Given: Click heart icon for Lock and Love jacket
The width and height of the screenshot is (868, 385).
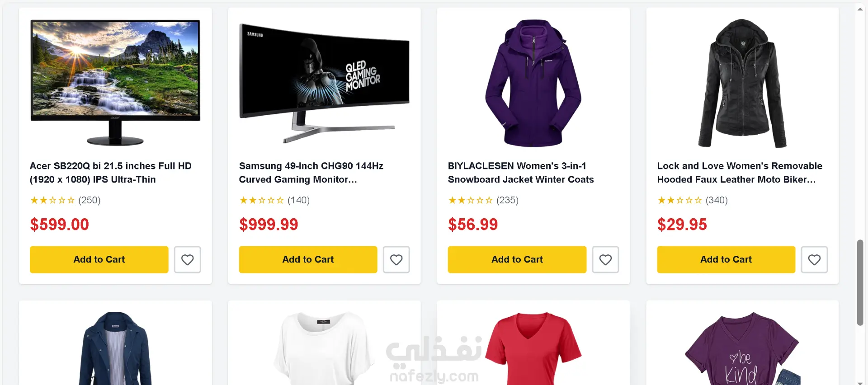Looking at the screenshot, I should coord(814,259).
